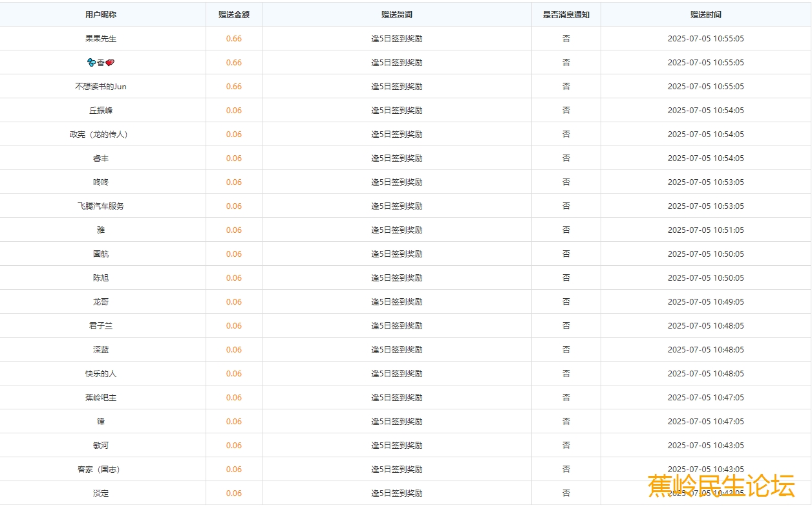Click the red heart emoji after 香
The height and width of the screenshot is (509, 812).
pyautogui.click(x=110, y=63)
